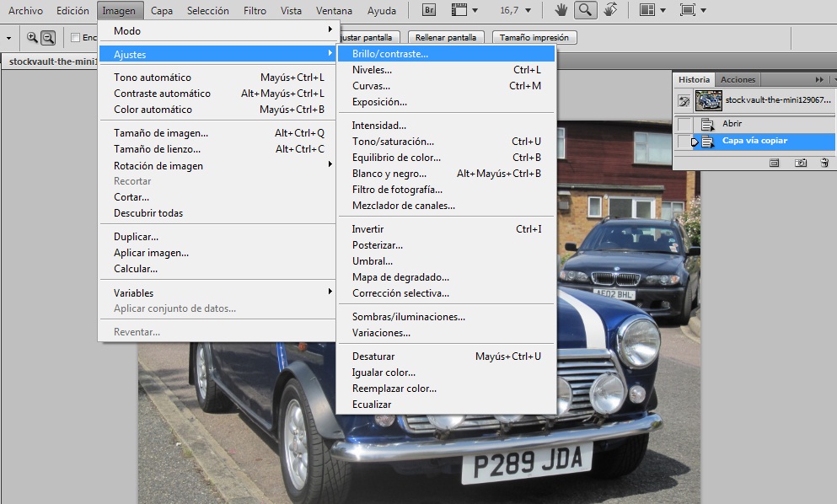
Task: Choose Brillo/contraste... adjustment
Action: tap(446, 53)
